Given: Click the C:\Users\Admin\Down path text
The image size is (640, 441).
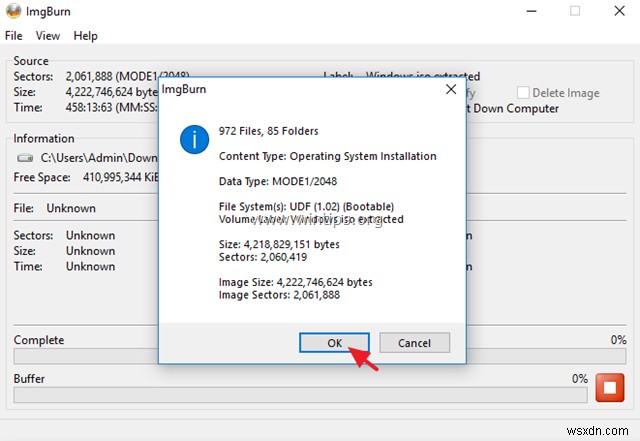Looking at the screenshot, I should click(x=99, y=158).
